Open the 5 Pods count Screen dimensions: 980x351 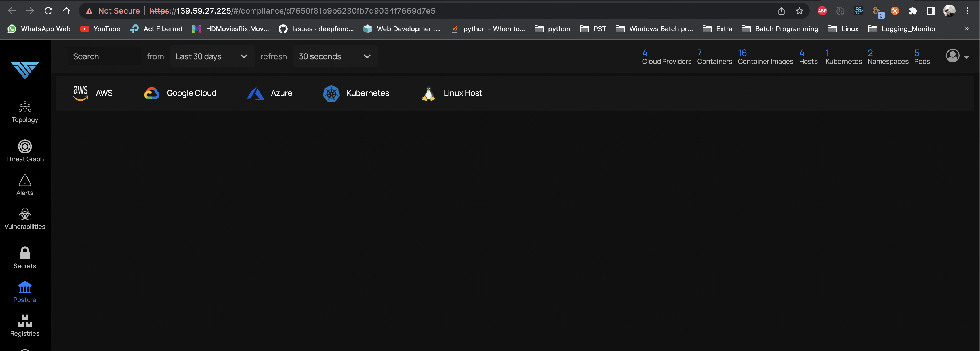pos(922,57)
